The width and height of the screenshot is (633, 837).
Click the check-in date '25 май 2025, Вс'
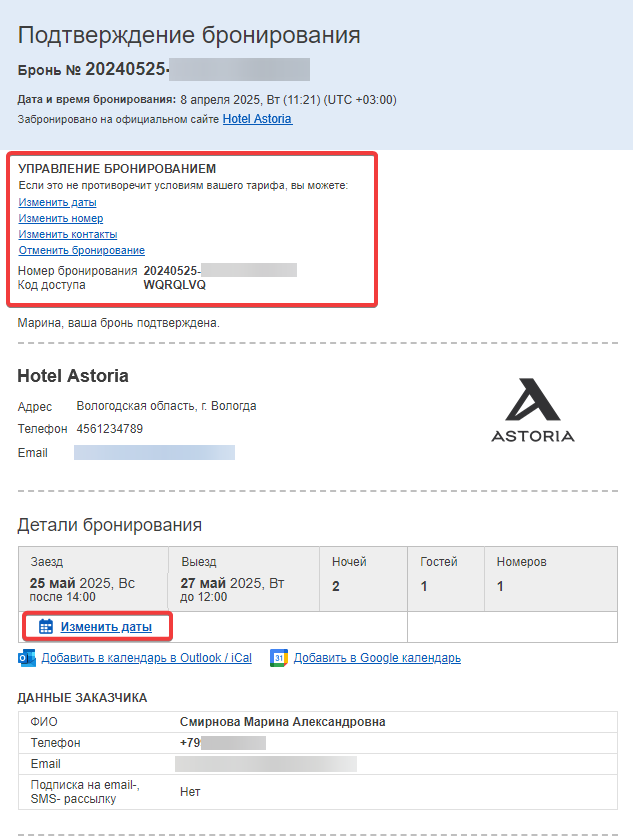point(82,583)
